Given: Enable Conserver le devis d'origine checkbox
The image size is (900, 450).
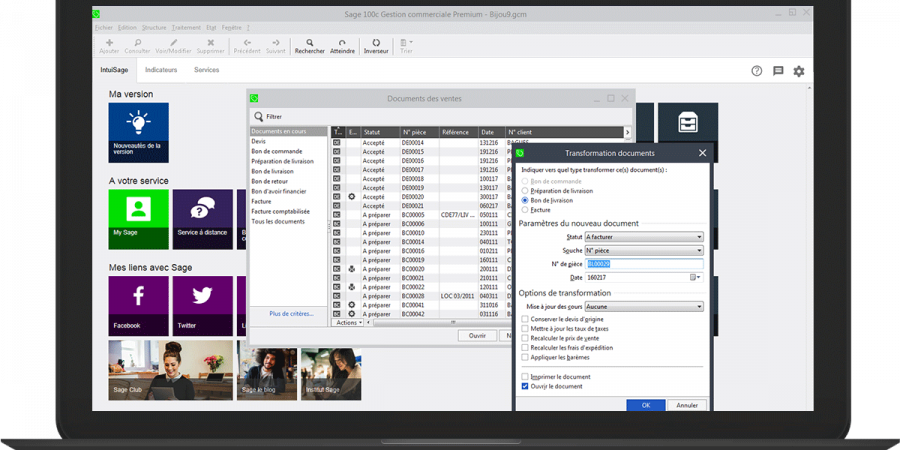Looking at the screenshot, I should [525, 319].
